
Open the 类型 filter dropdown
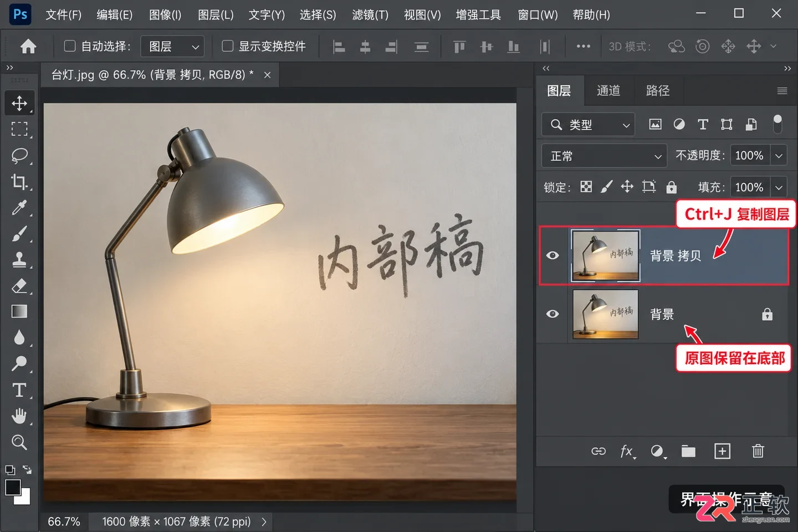click(x=588, y=125)
